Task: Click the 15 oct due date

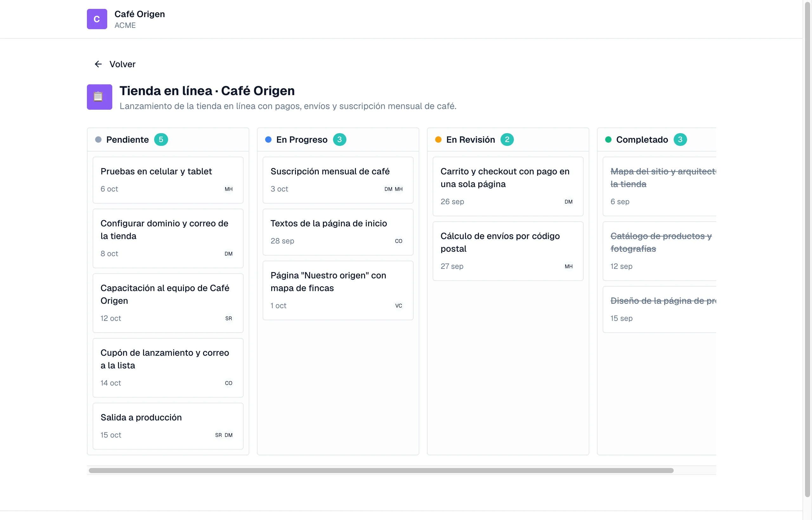Action: coord(111,435)
